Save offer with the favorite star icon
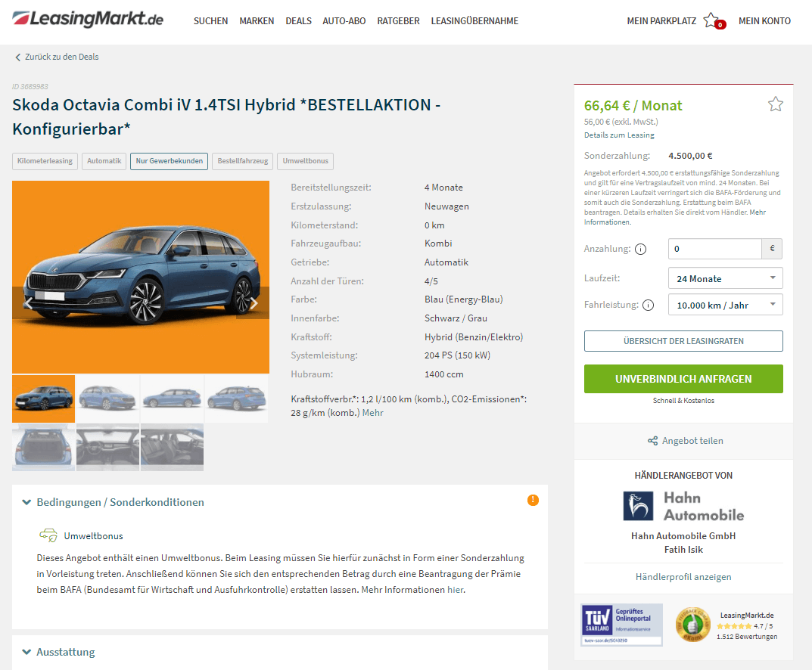Viewport: 812px width, 670px height. (775, 104)
